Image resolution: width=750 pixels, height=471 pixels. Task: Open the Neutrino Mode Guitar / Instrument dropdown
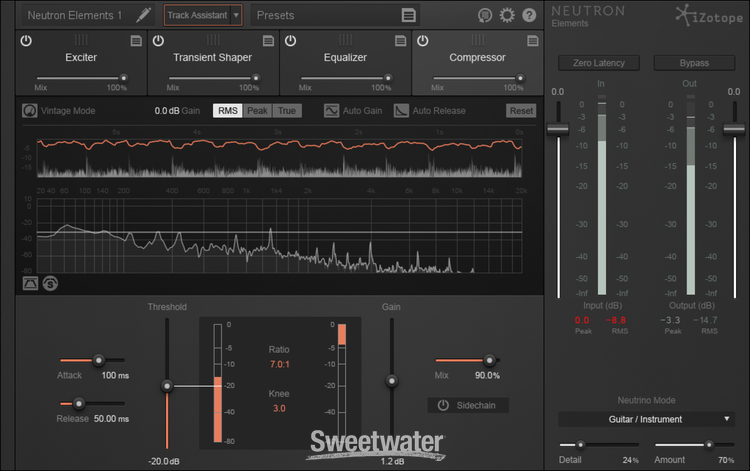coord(646,419)
